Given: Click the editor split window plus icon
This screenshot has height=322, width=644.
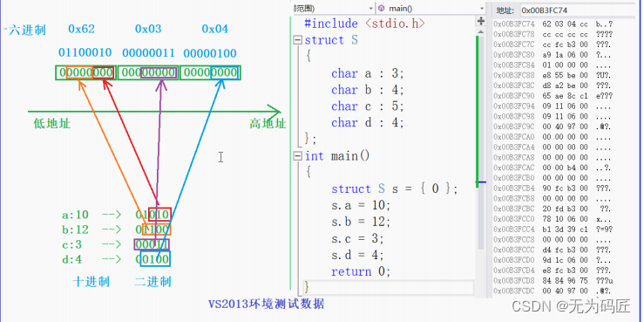Looking at the screenshot, I should (480, 21).
